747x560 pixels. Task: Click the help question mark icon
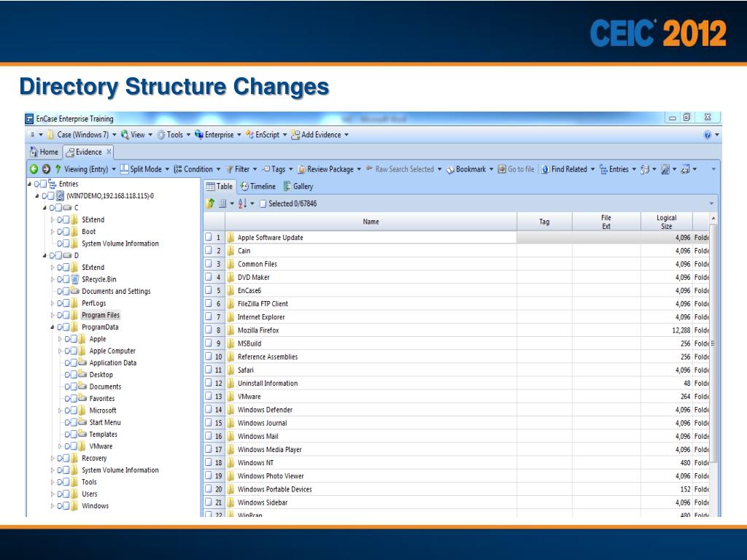coord(708,135)
